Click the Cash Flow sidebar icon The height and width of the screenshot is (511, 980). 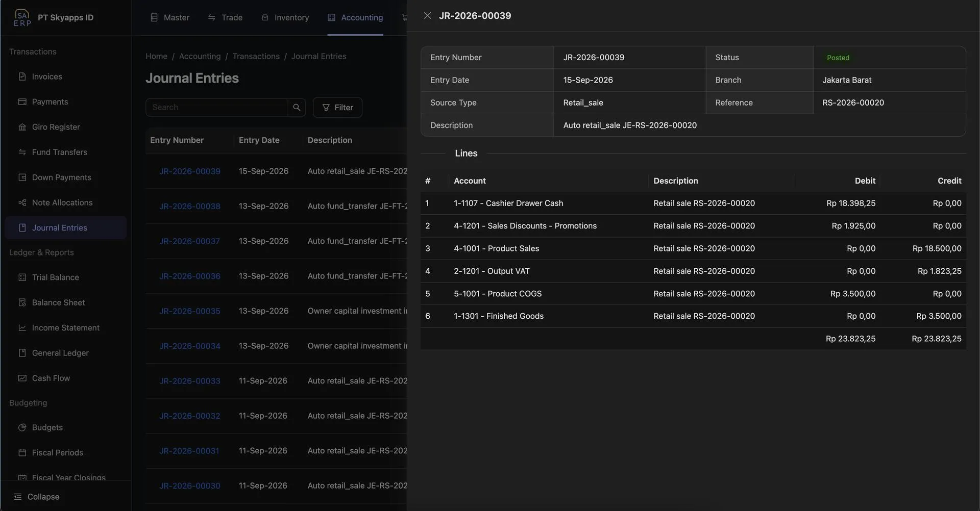22,378
